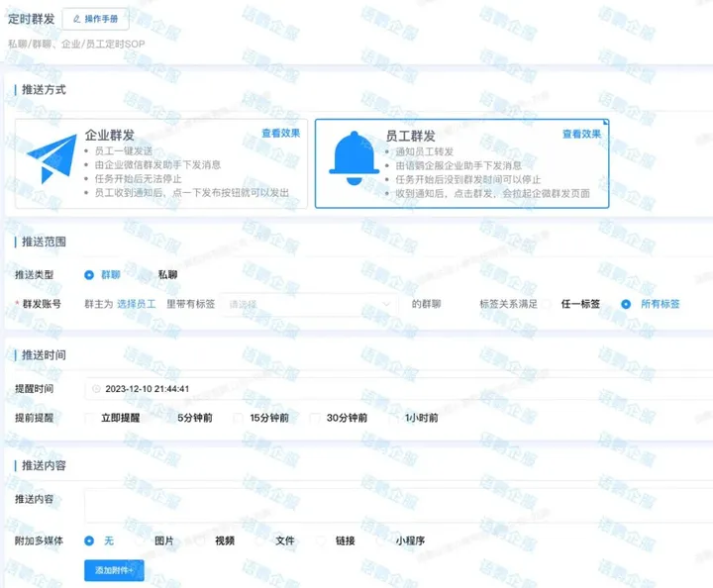
Task: Select 图片 as attached media type
Action: coord(144,540)
